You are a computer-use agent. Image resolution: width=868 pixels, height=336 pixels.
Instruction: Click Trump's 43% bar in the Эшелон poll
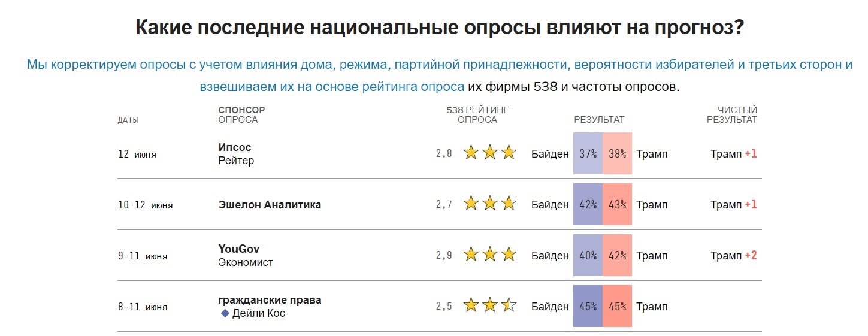[617, 204]
